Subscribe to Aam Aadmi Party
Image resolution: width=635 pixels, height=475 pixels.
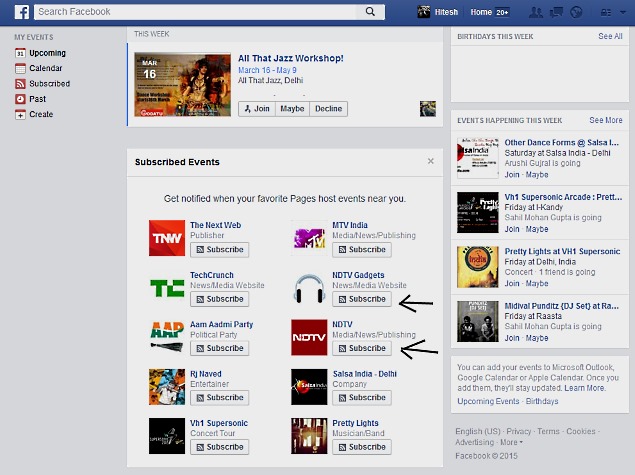click(219, 348)
